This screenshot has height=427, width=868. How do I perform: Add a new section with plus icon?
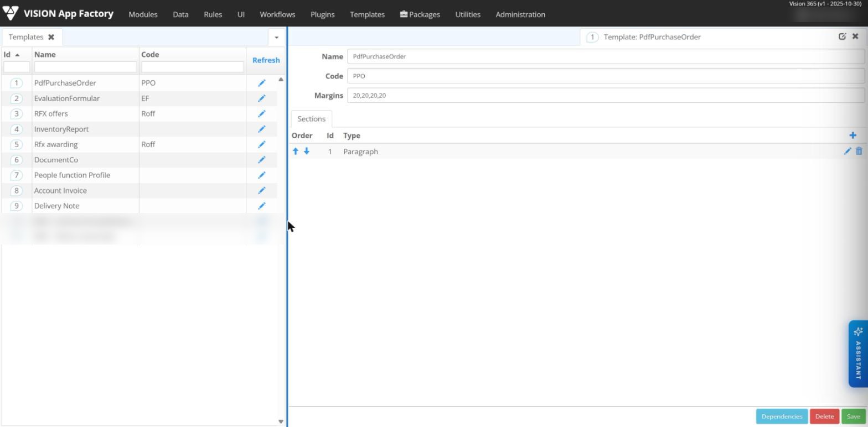852,136
